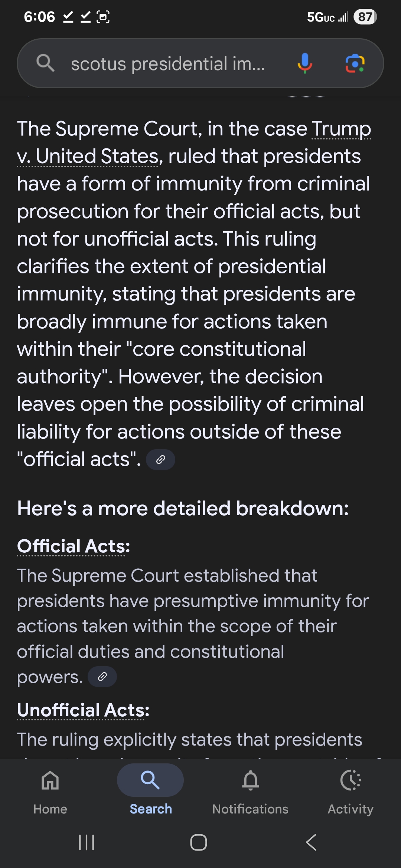Tap the "Official Acts:" underlined heading

coord(74,546)
